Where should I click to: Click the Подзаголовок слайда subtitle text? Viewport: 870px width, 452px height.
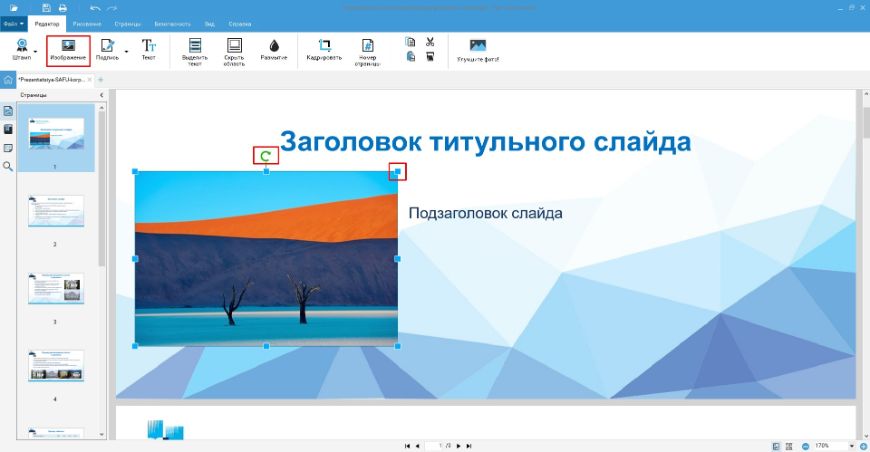(x=485, y=214)
